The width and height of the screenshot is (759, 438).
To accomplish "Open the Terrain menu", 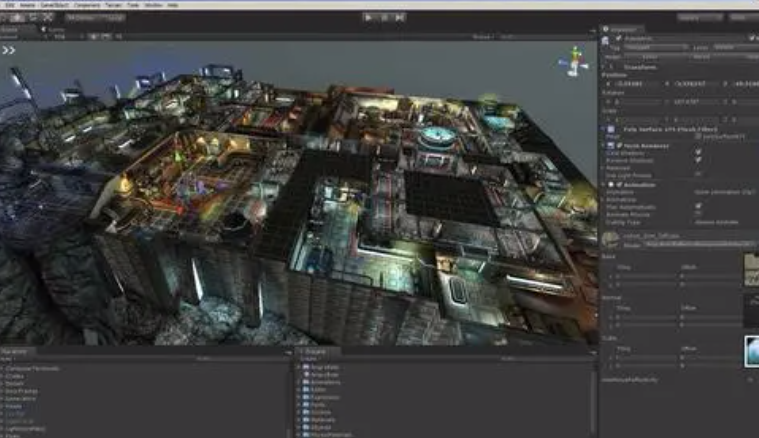I will tap(114, 5).
